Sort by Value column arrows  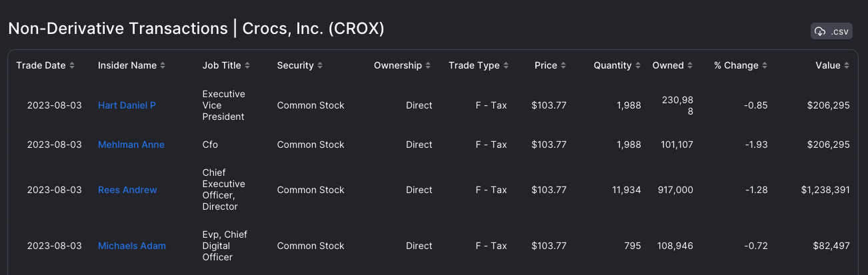[x=847, y=65]
